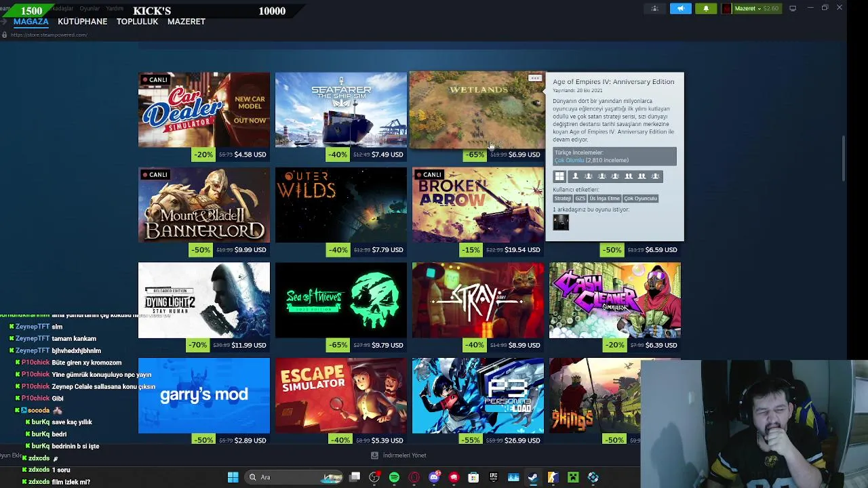Open Spotify from the taskbar
The image size is (868, 488).
[394, 477]
